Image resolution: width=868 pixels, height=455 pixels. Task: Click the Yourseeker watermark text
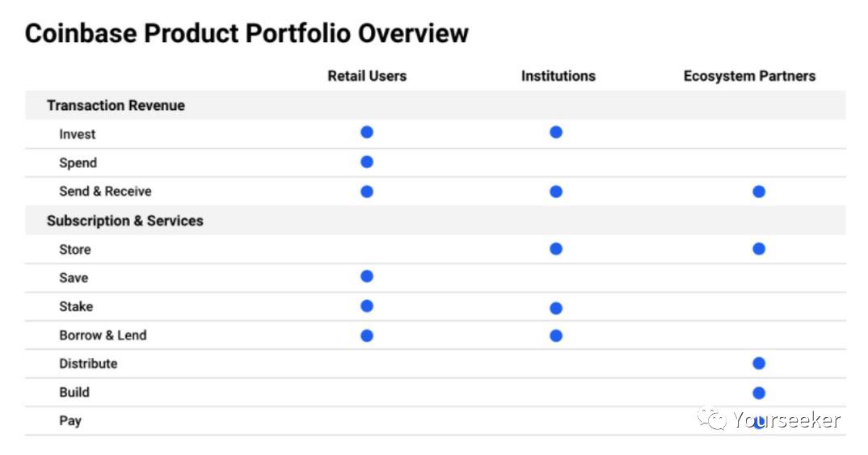point(786,420)
